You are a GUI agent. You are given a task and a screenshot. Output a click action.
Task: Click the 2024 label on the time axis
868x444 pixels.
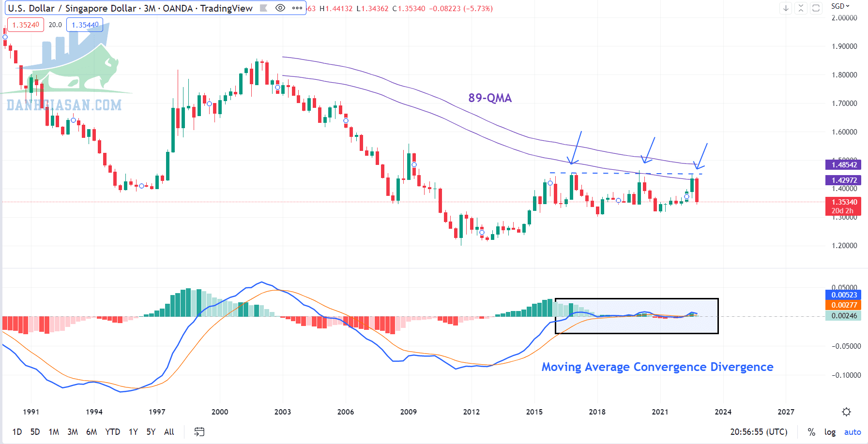pos(723,412)
